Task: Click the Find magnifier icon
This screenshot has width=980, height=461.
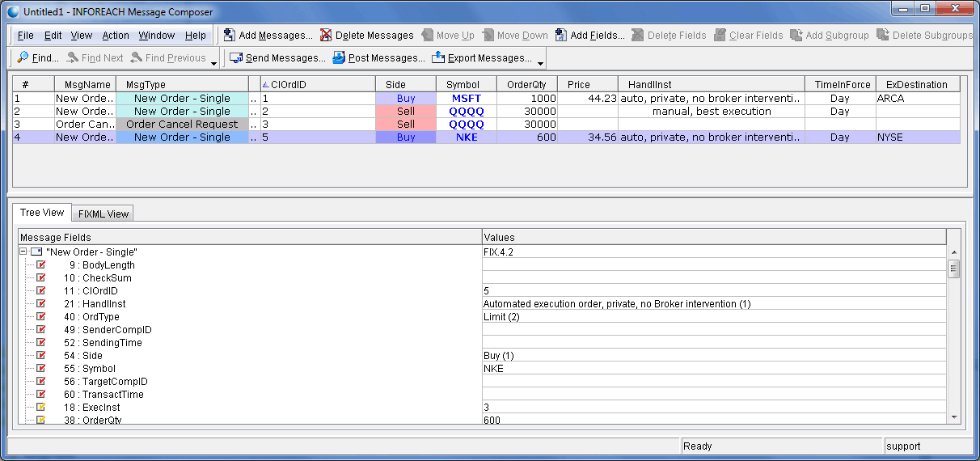Action: click(x=23, y=58)
